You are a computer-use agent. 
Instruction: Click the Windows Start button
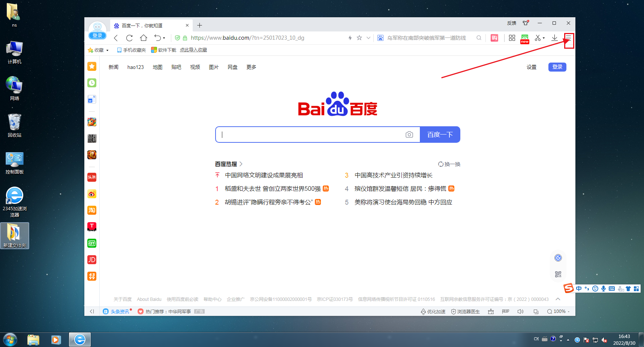tap(10, 340)
